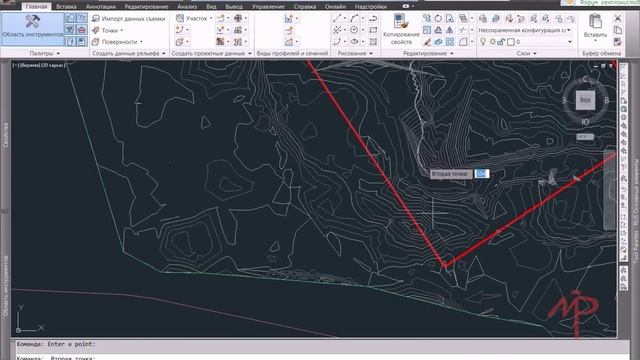
Task: Click the 2D каркас visual style label
Action: 53,65
